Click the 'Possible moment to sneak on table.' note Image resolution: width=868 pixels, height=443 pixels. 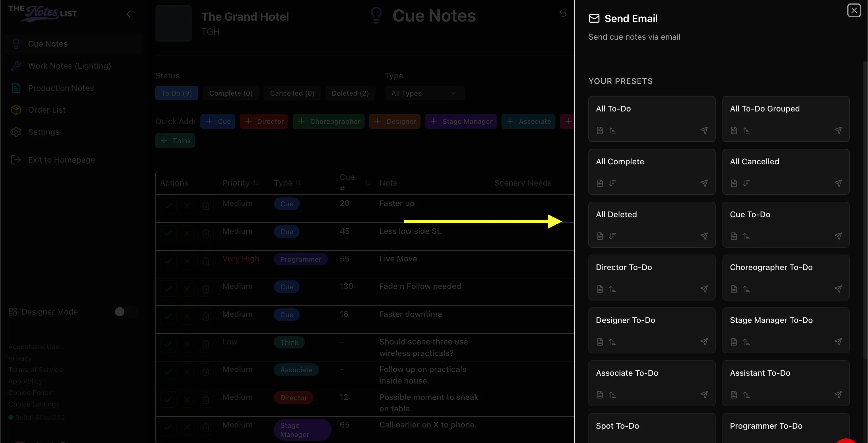point(429,403)
